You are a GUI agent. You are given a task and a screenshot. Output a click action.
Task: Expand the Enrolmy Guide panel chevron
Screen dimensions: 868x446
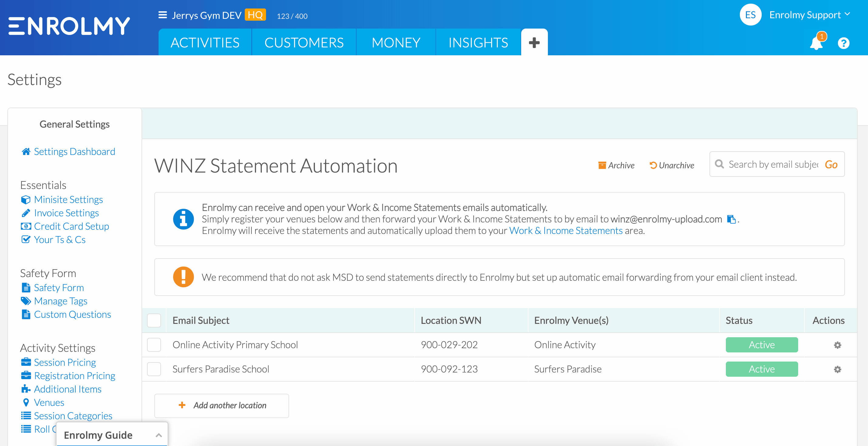[159, 435]
